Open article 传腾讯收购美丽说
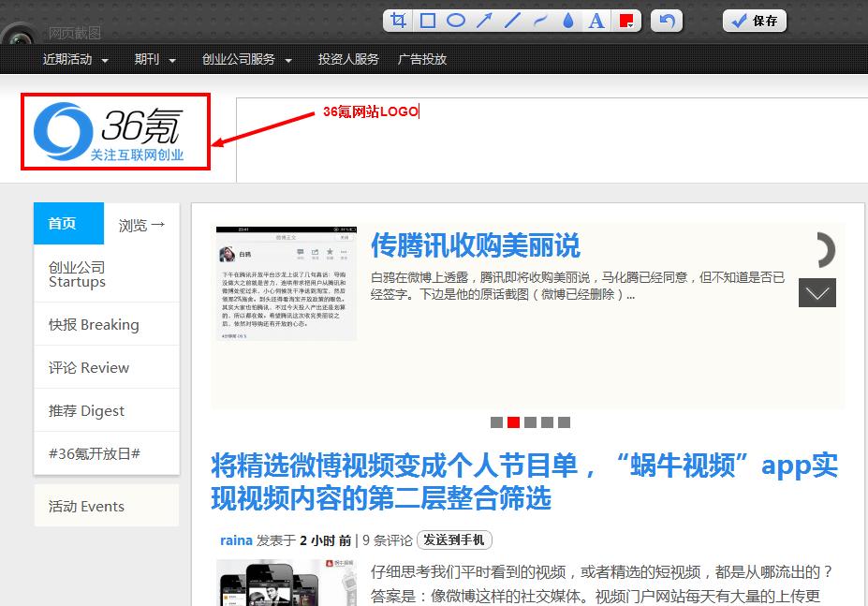Screen dimensions: 868x606 [476, 245]
